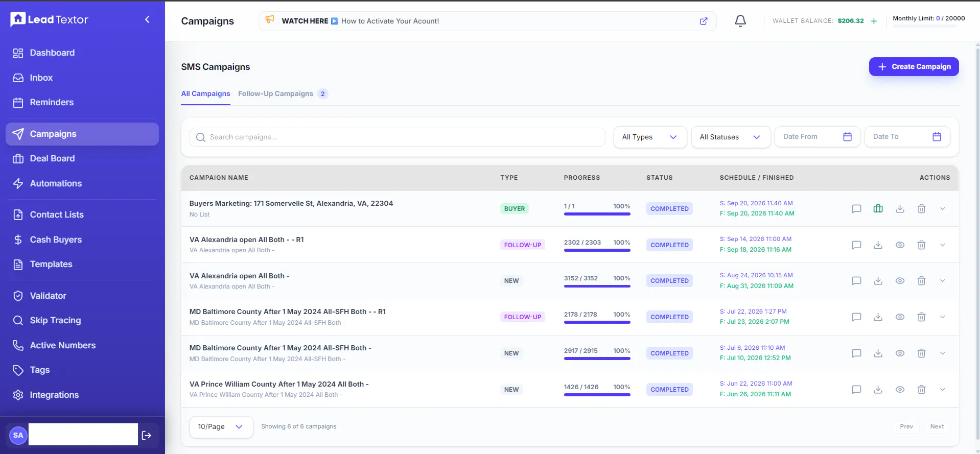980x454 pixels.
Task: Download the Buyers Marketing campaign report
Action: pyautogui.click(x=900, y=209)
